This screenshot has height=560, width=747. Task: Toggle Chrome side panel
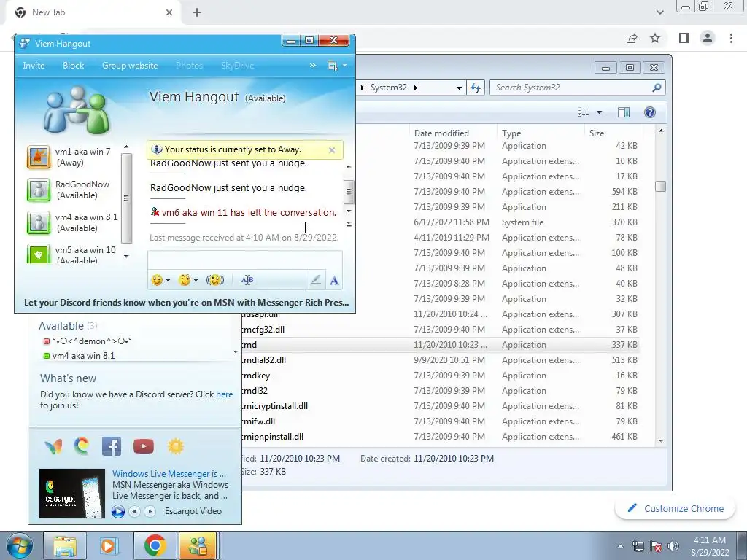(x=684, y=38)
